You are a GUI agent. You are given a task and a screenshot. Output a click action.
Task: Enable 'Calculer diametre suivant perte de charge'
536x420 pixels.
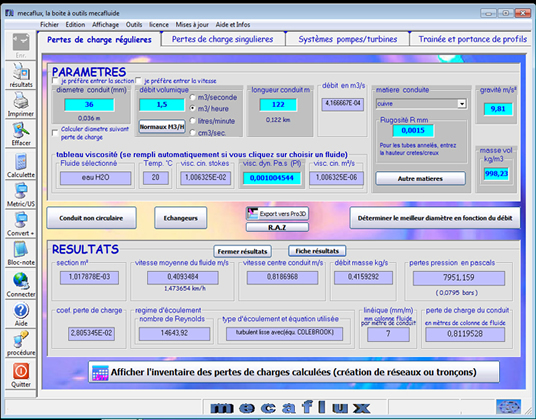pos(55,133)
